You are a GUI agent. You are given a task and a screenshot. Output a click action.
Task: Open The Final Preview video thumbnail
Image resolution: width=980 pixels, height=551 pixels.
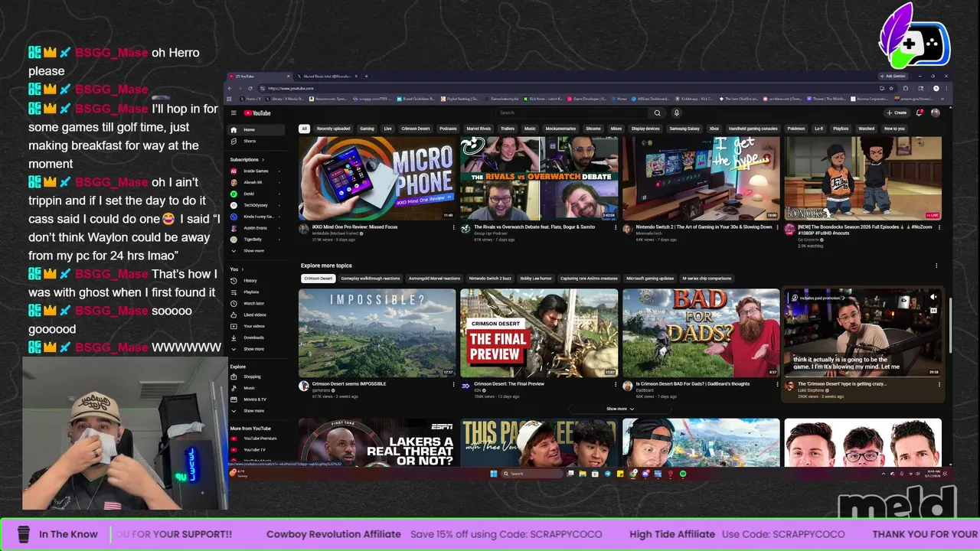click(539, 333)
